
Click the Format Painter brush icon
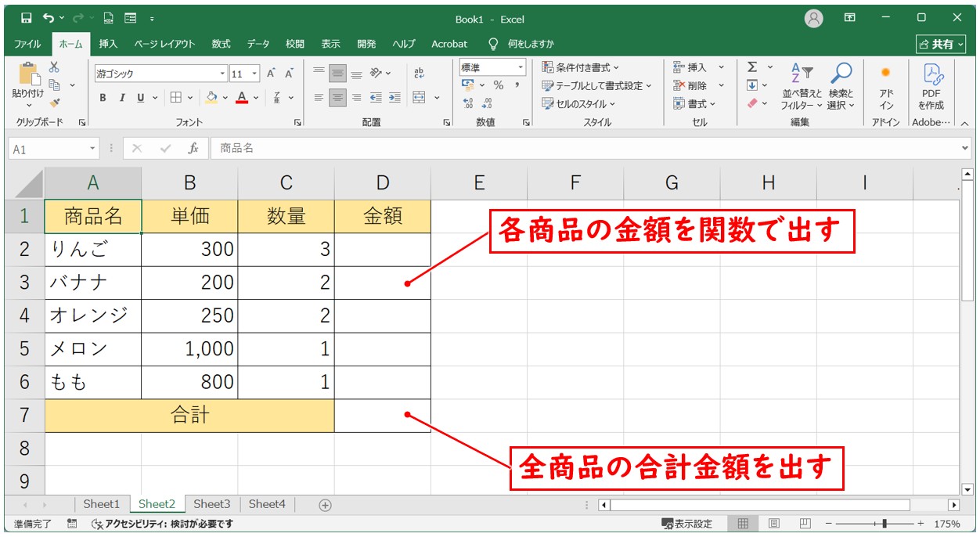[x=54, y=103]
